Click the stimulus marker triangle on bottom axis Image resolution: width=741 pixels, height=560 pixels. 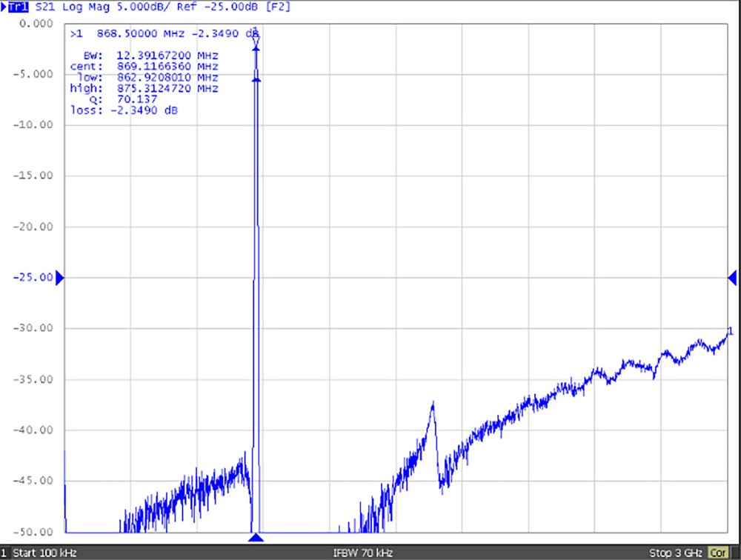pyautogui.click(x=256, y=539)
